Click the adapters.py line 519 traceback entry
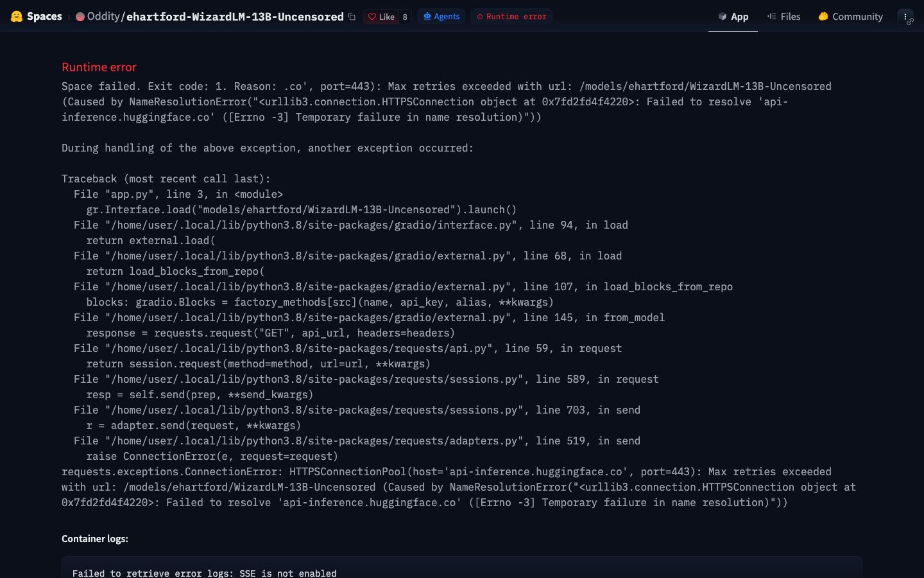Screen dimensions: 924x578 357,441
